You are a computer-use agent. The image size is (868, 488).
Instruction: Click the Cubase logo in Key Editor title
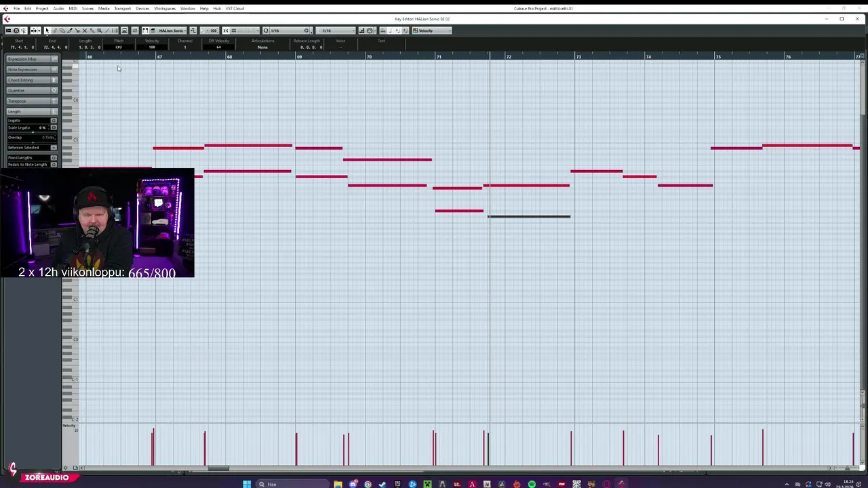click(x=7, y=19)
